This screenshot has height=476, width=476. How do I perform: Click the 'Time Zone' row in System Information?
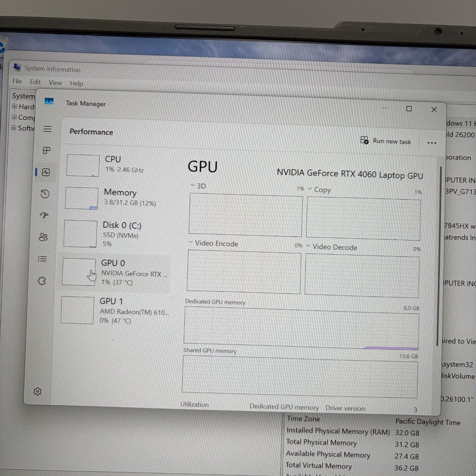374,420
